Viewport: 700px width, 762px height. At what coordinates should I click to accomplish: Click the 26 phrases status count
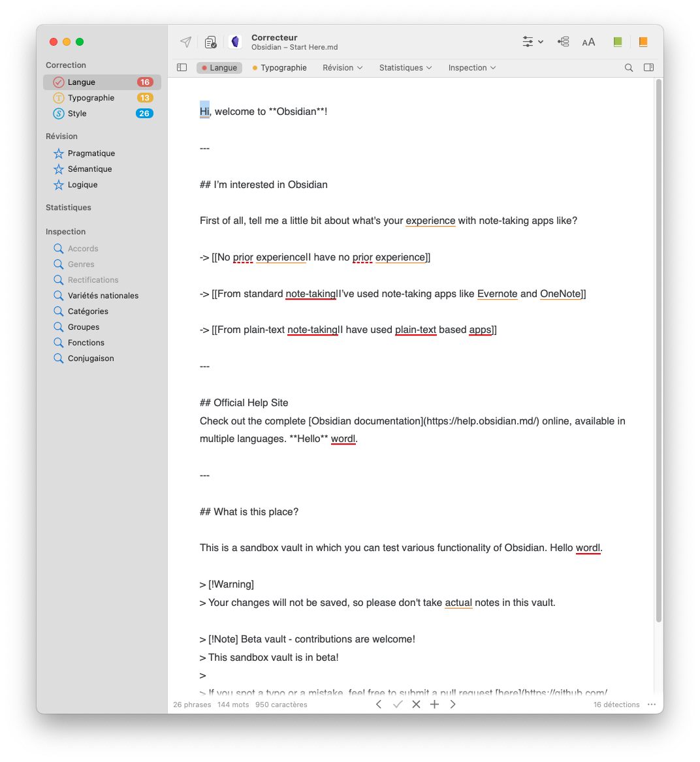[192, 705]
